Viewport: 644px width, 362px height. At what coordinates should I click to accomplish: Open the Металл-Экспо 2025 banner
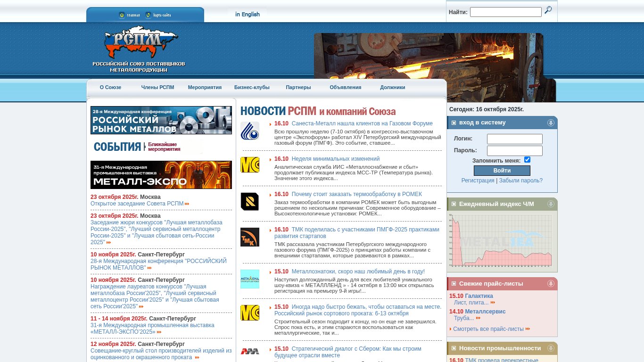point(161,175)
